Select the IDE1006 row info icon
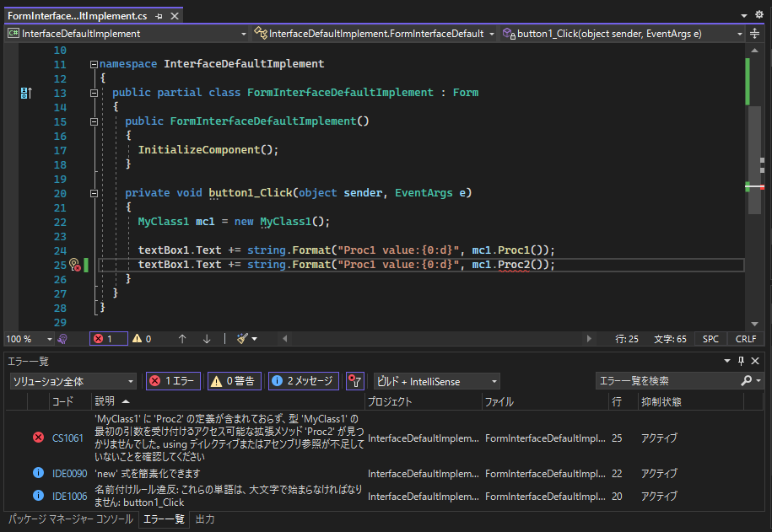 39,496
